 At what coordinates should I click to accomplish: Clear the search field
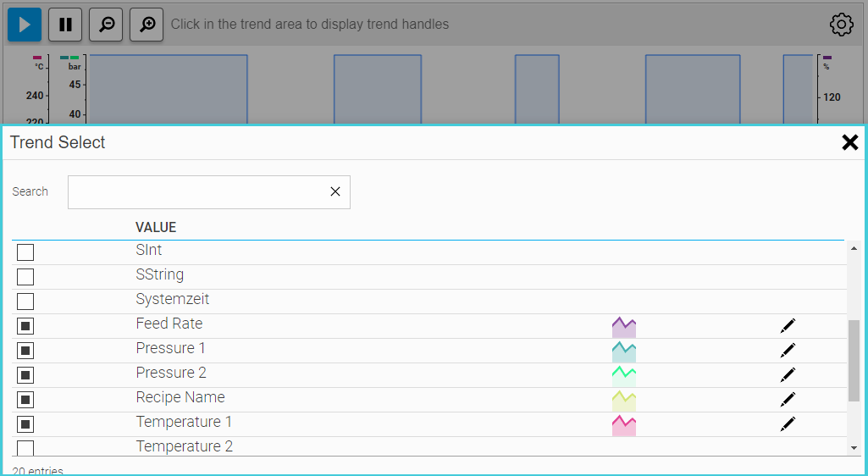[334, 192]
